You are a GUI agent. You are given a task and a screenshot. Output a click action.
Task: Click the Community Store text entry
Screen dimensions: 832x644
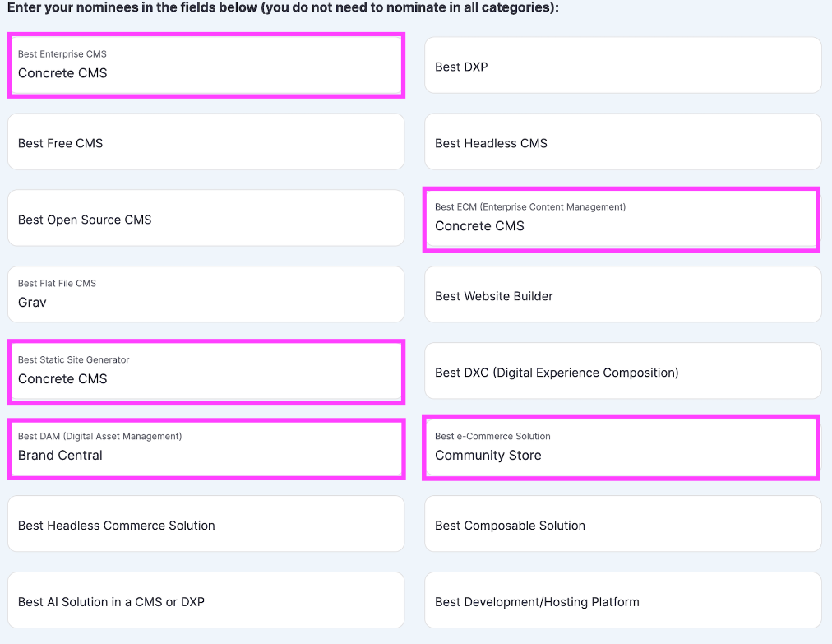pyautogui.click(x=488, y=456)
